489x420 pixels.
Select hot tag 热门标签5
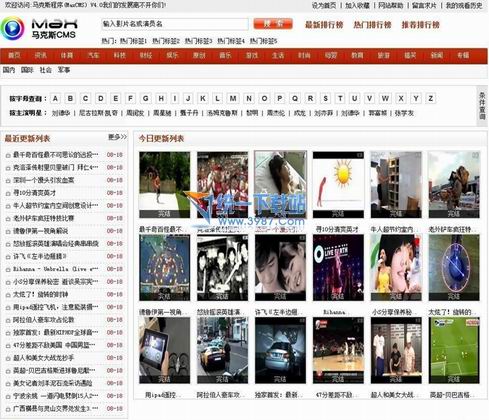(x=263, y=41)
